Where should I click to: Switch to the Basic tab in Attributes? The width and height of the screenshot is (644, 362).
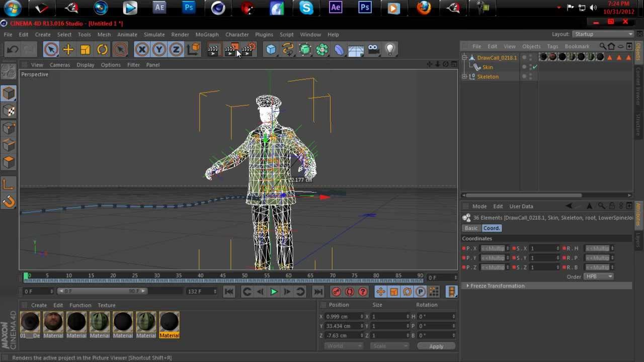coord(471,228)
